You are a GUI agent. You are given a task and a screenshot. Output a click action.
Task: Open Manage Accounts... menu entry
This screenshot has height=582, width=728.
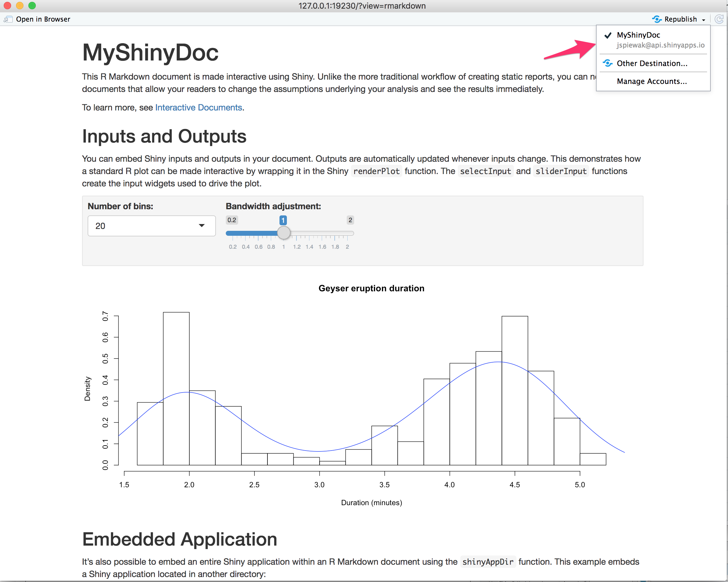(x=653, y=81)
